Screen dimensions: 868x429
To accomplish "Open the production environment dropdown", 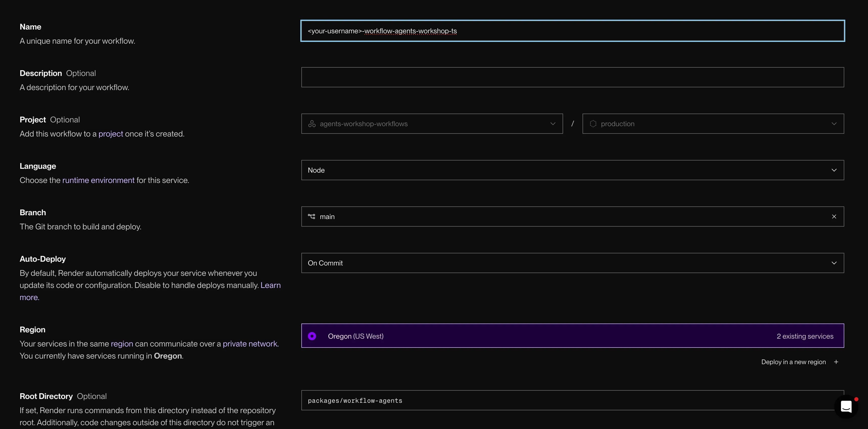I will pos(713,124).
